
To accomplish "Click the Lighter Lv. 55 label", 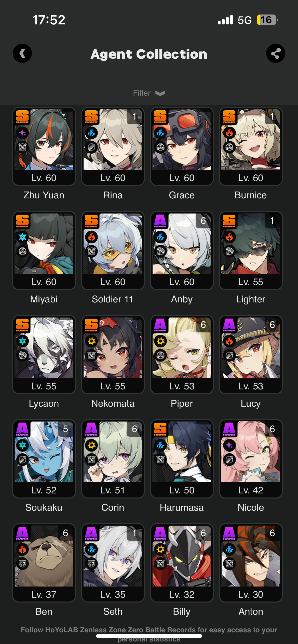I will pyautogui.click(x=251, y=282).
